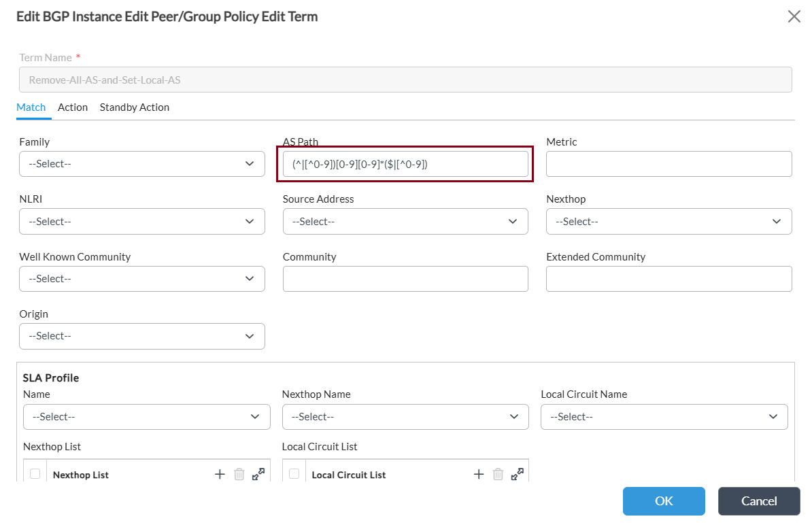Focus the Metric input field
This screenshot has height=523, width=812.
[x=669, y=164]
